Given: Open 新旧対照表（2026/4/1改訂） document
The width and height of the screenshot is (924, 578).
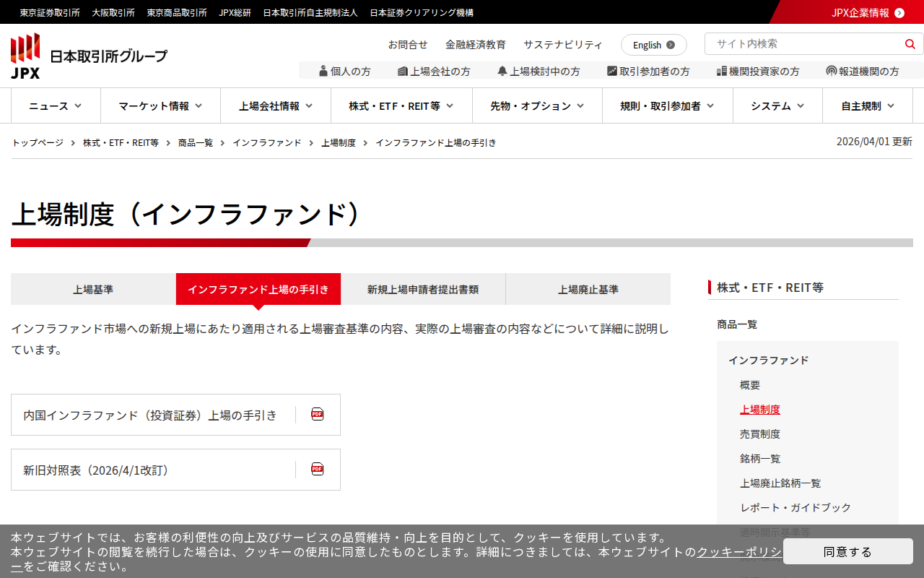Looking at the screenshot, I should click(175, 470).
